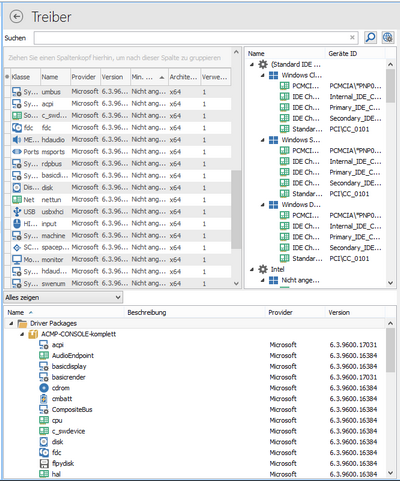The image size is (400, 481).
Task: Click the magnifier search button
Action: pyautogui.click(x=370, y=37)
